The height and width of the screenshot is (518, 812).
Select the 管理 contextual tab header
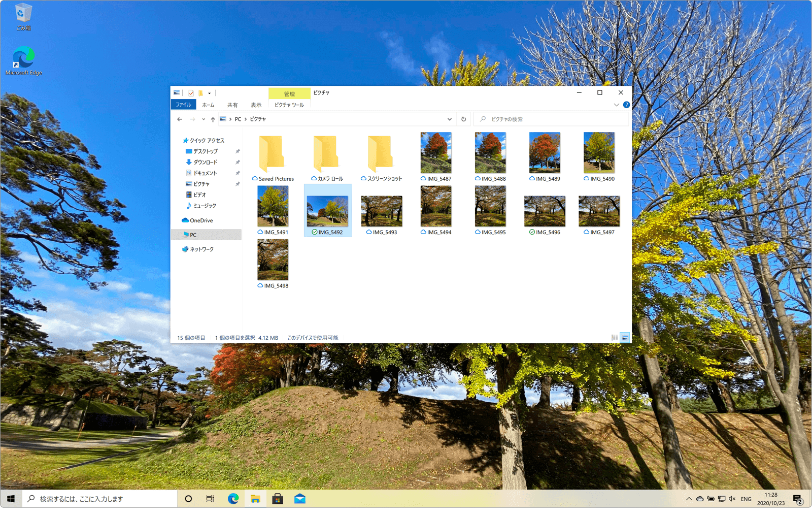point(289,93)
